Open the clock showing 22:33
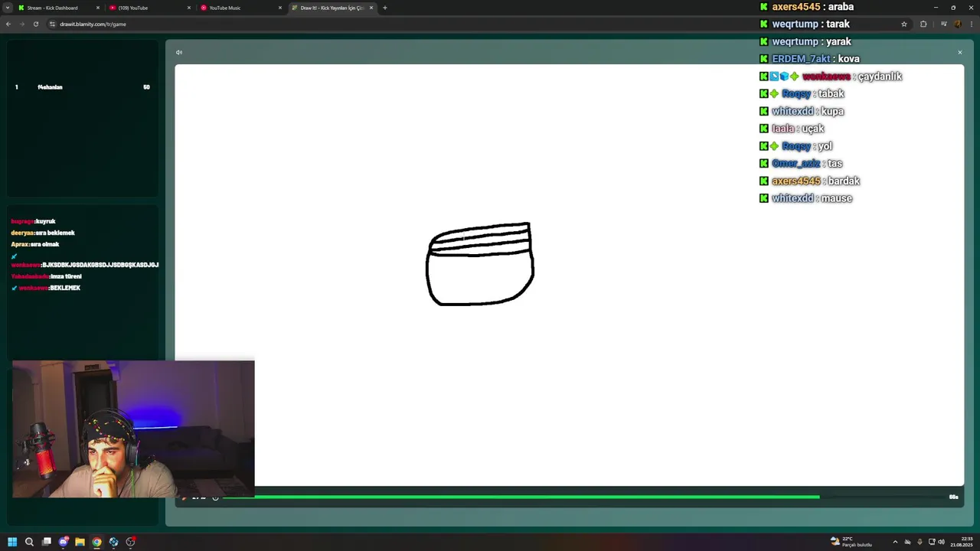Viewport: 980px width, 551px height. point(962,542)
